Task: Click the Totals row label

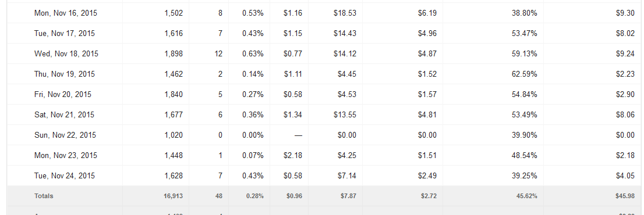Action: (44, 196)
